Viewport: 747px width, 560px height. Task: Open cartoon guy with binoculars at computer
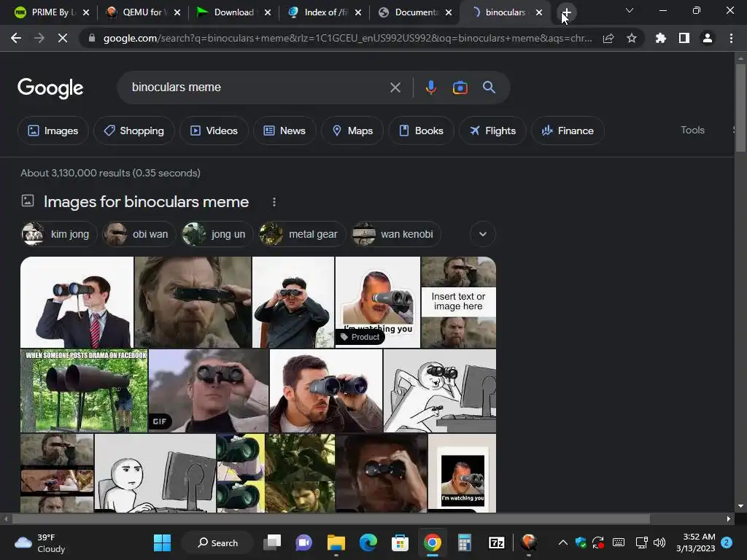coord(440,391)
